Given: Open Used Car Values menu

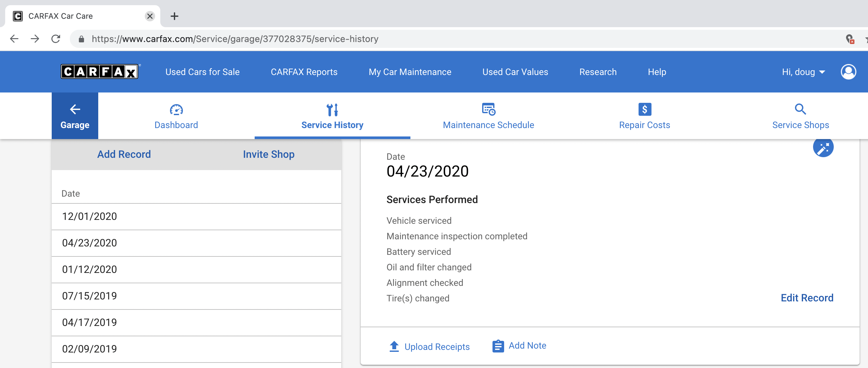Looking at the screenshot, I should [x=515, y=72].
